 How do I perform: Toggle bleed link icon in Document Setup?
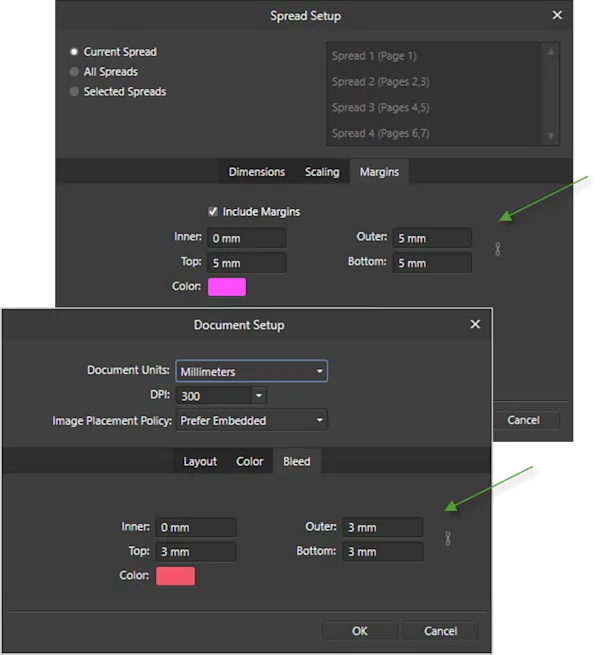tap(447, 538)
